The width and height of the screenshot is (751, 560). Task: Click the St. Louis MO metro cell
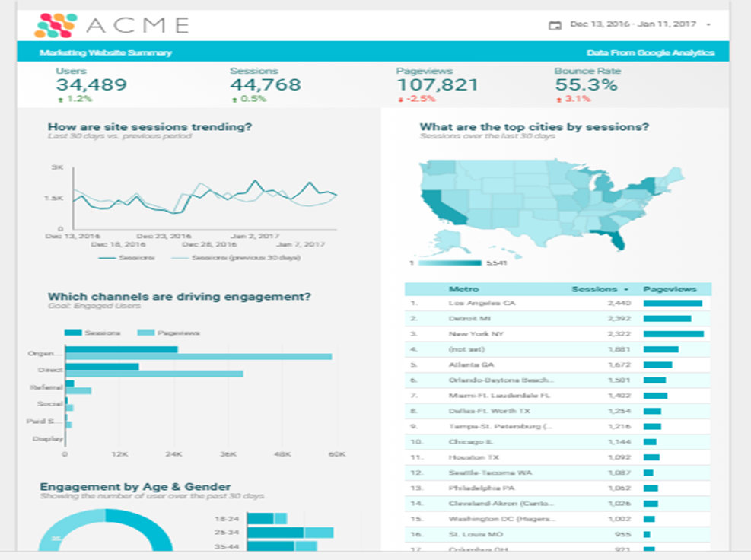click(476, 534)
